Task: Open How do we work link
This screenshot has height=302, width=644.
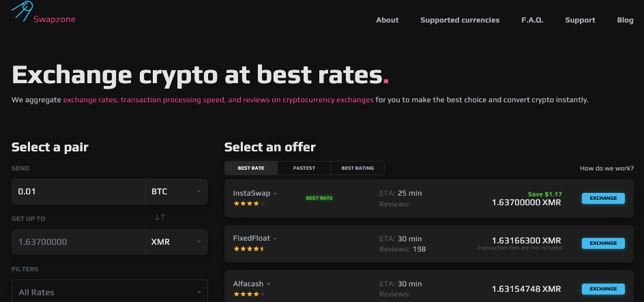Action: tap(606, 168)
